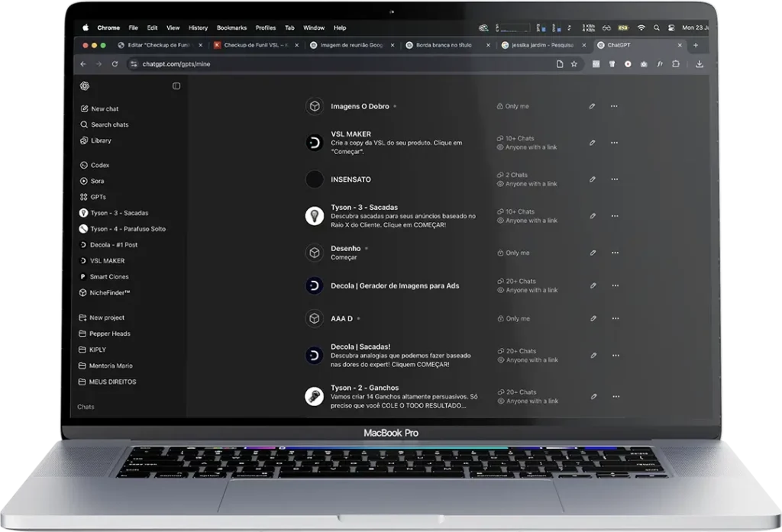
Task: Open Spotlight search in menu bar
Action: (657, 28)
